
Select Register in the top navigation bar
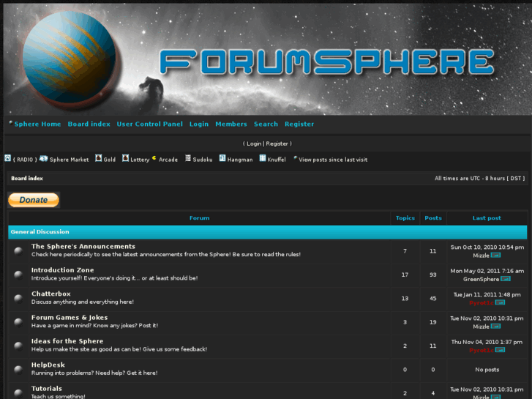click(x=299, y=124)
